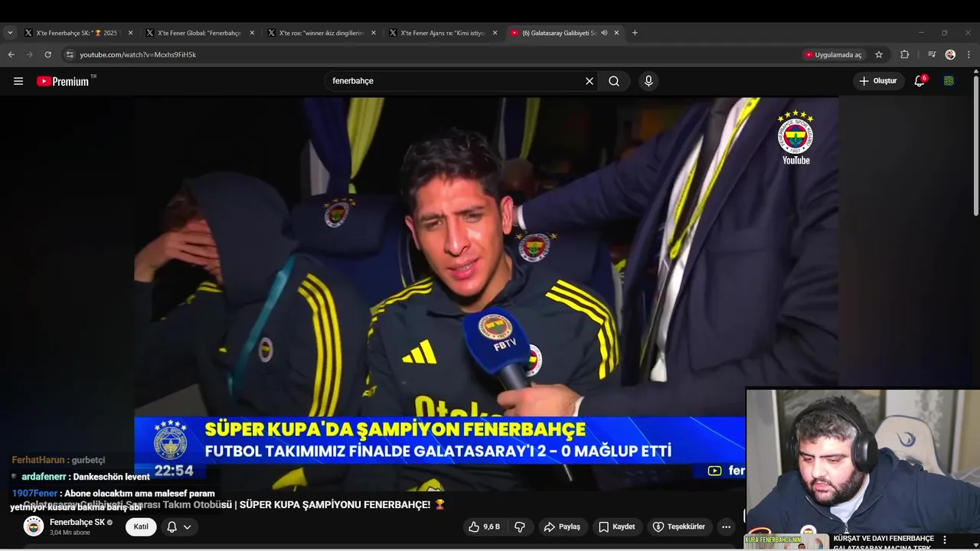Open suggested video KUPA FENERBAHÇE'NİN thumbnail
This screenshot has width=980, height=551.
coord(786,542)
